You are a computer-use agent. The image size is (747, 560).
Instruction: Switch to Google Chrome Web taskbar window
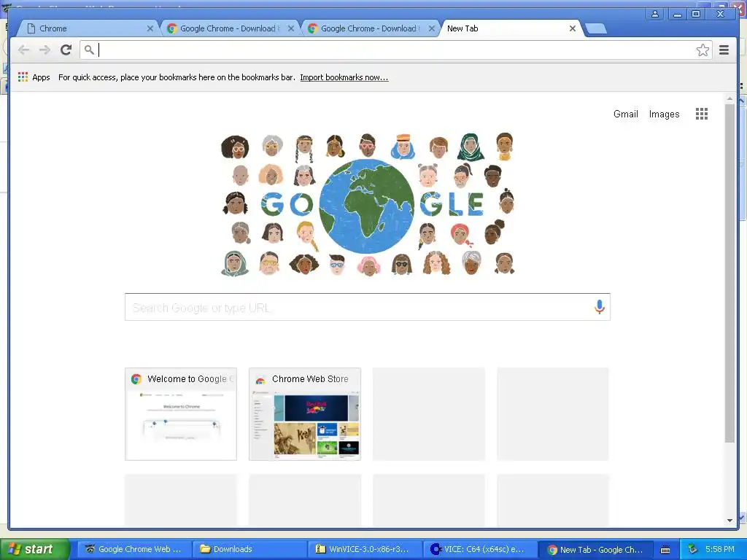click(x=134, y=549)
